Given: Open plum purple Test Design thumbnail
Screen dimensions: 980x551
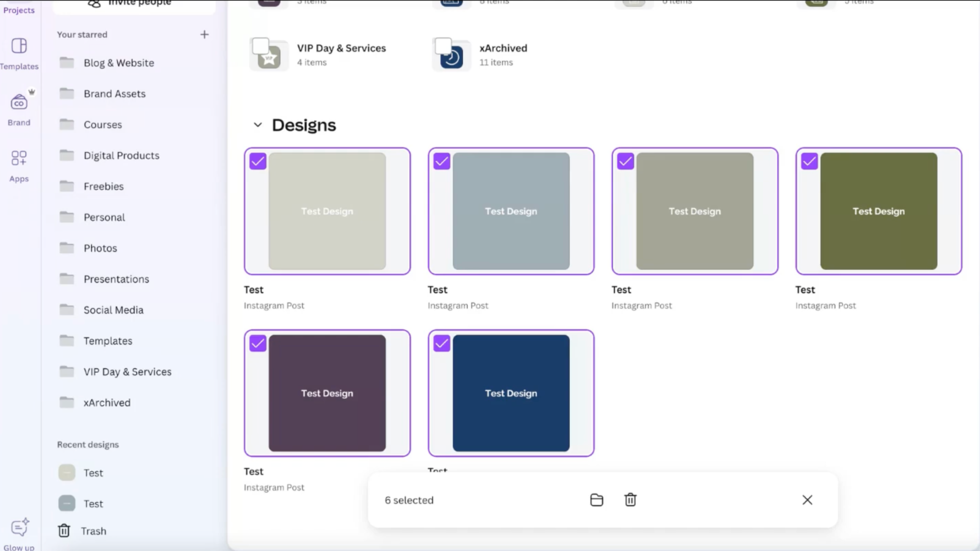Looking at the screenshot, I should [327, 393].
